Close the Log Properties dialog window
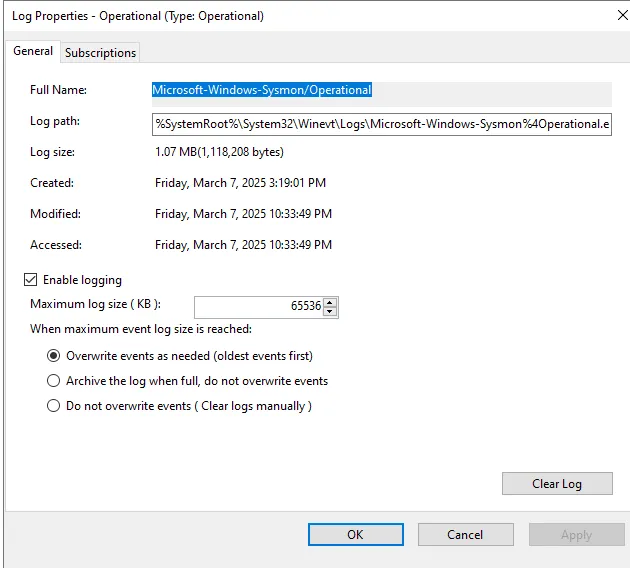The image size is (630, 568). tap(609, 16)
